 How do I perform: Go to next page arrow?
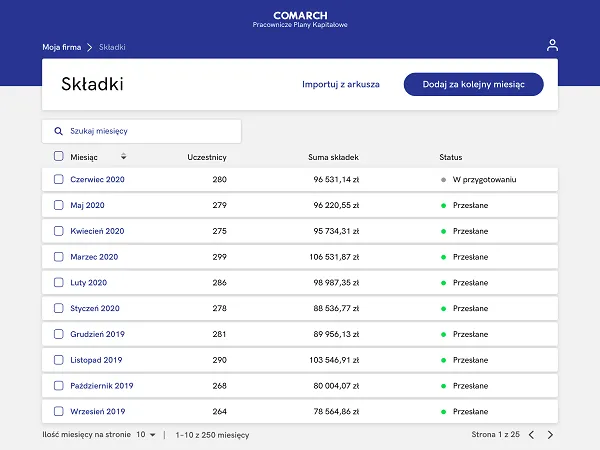coord(550,435)
